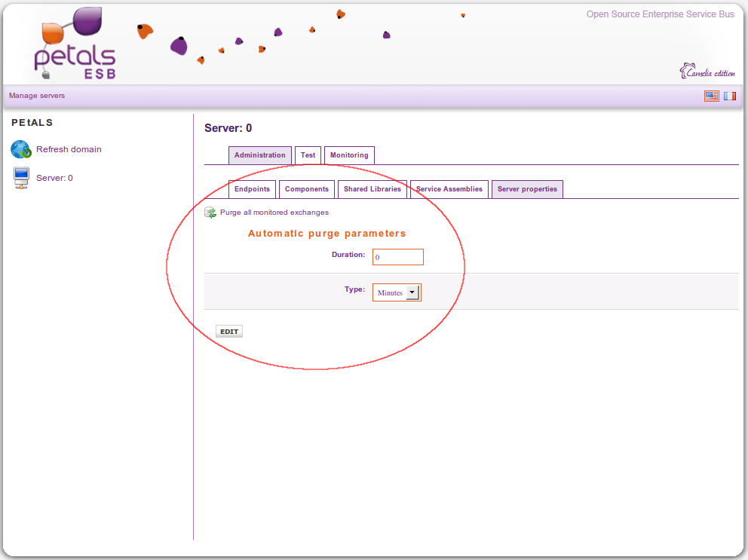Expand the Type dropdown showing Minutes
Viewport: 748px width, 560px height.
397,292
